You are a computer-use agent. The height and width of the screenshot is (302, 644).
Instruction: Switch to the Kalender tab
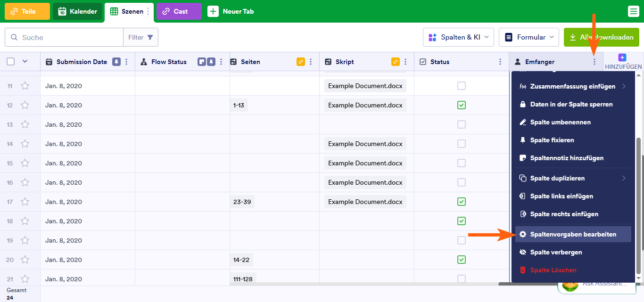point(77,11)
